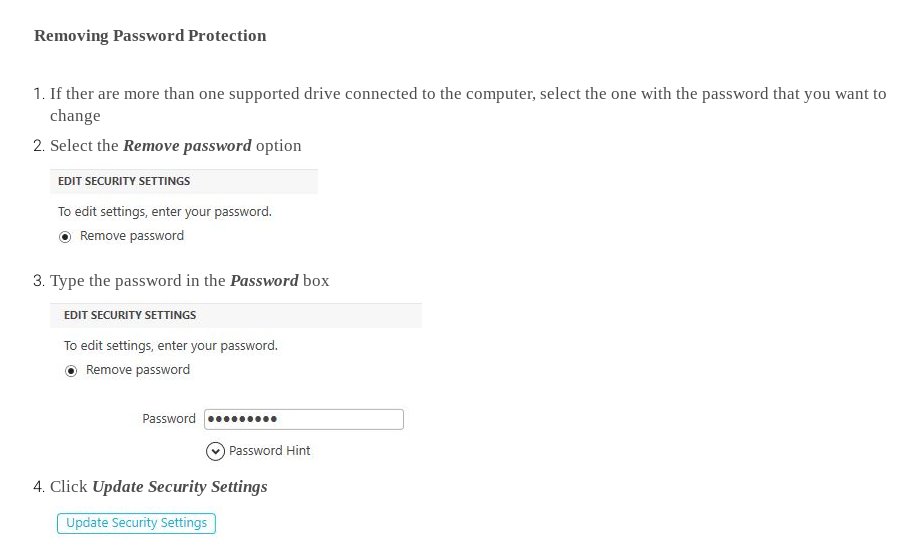The width and height of the screenshot is (903, 557).
Task: Click bold Update Security Settings in step 4
Action: pos(180,487)
